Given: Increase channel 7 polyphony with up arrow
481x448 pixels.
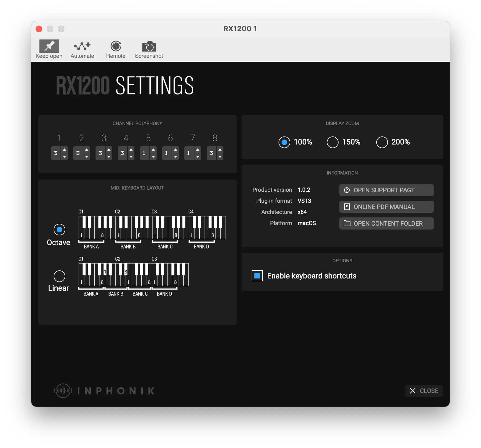Looking at the screenshot, I should [x=198, y=150].
